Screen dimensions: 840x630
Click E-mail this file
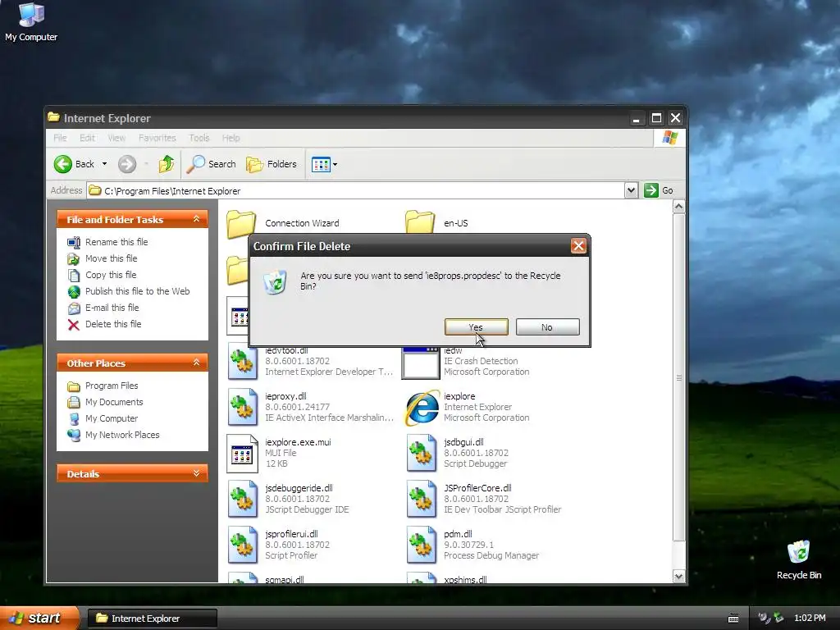coord(112,308)
